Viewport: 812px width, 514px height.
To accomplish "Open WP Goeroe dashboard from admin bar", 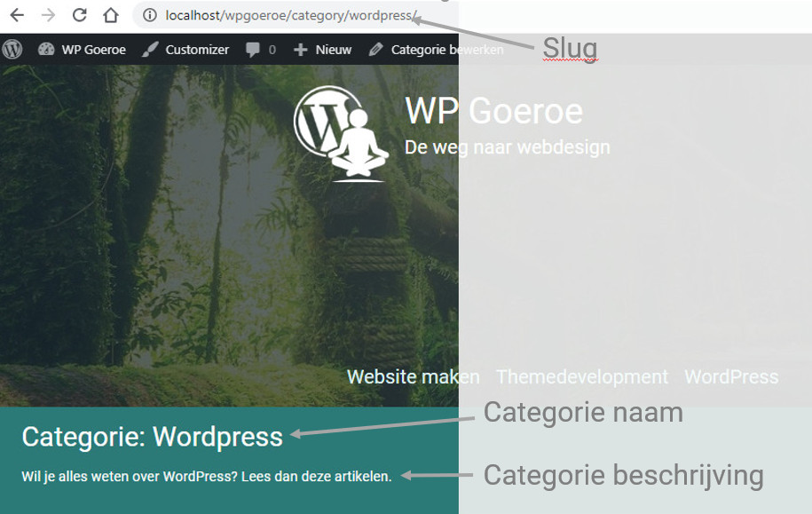I will pos(83,50).
